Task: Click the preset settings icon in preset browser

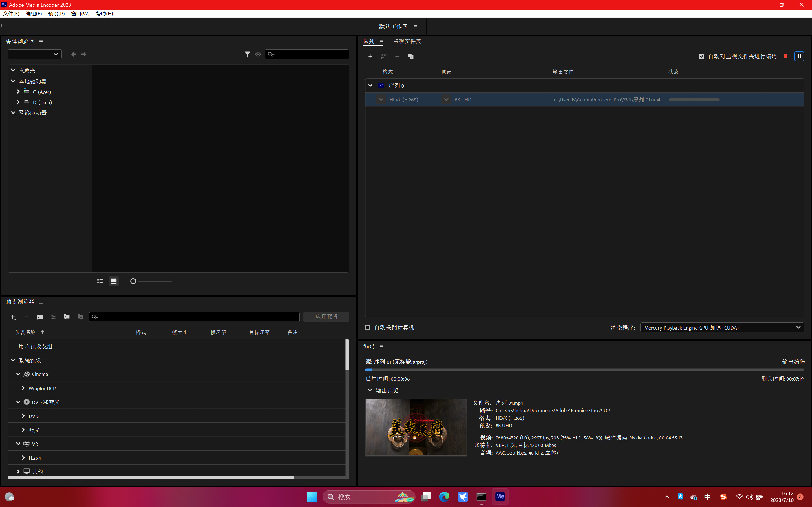Action: 53,317
